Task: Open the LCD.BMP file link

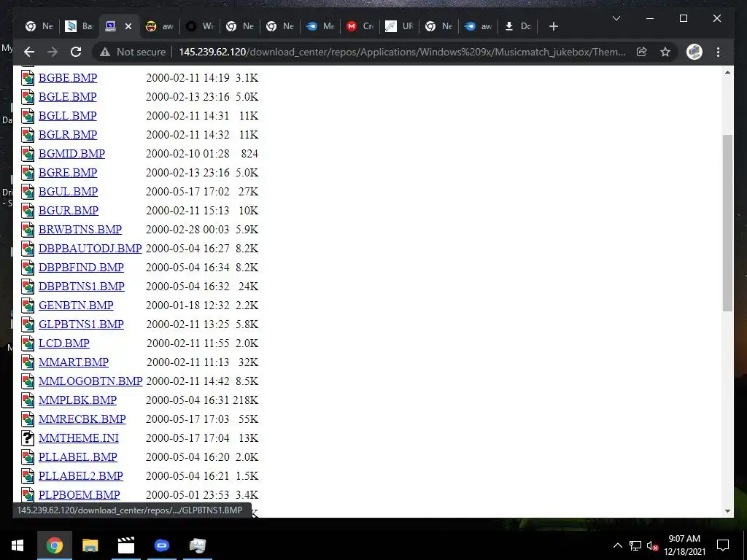Action: click(64, 343)
